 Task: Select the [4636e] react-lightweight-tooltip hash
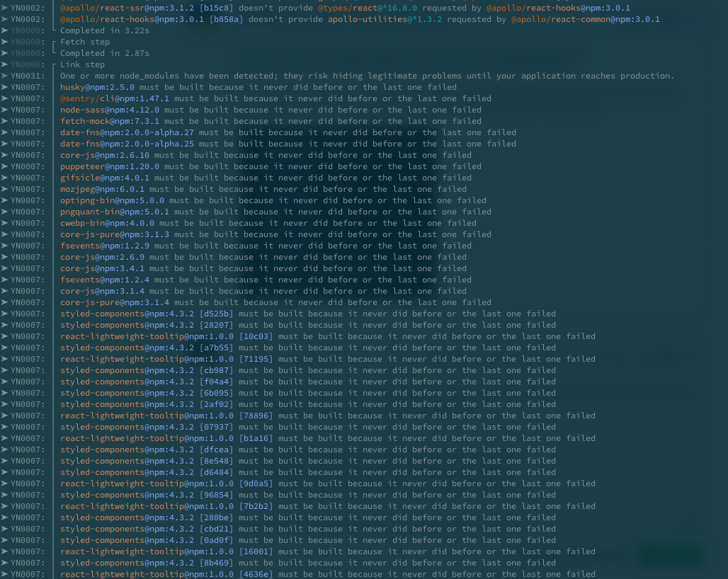click(x=256, y=574)
